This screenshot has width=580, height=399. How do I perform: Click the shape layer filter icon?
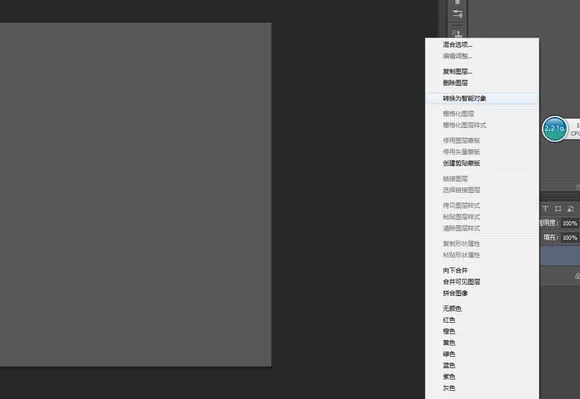(x=558, y=209)
